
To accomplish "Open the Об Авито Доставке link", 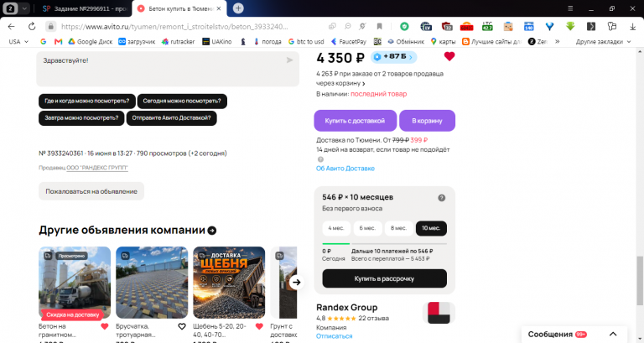I will pos(345,169).
